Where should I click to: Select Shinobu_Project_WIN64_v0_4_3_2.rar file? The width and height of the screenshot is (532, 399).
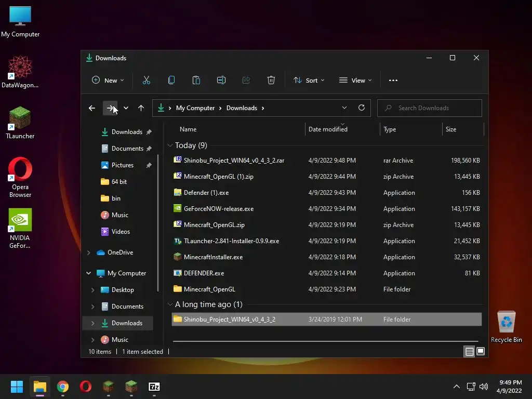click(327, 160)
